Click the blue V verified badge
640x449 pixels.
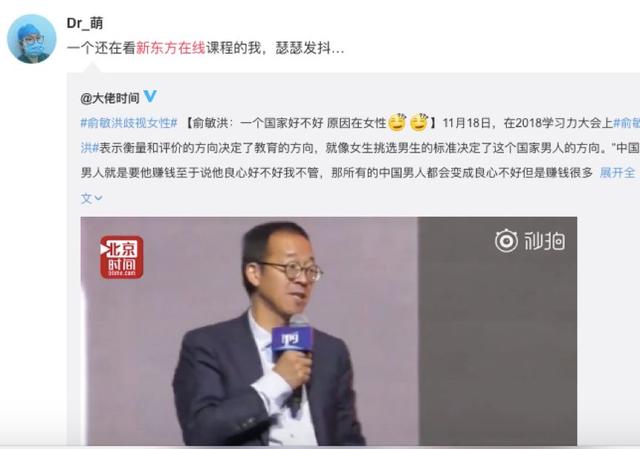[x=150, y=96]
